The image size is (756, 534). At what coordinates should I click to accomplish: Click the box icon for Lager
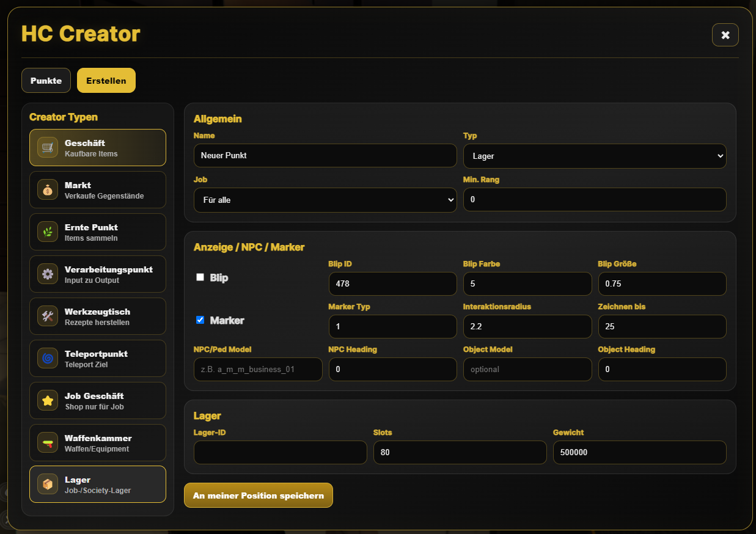click(48, 485)
